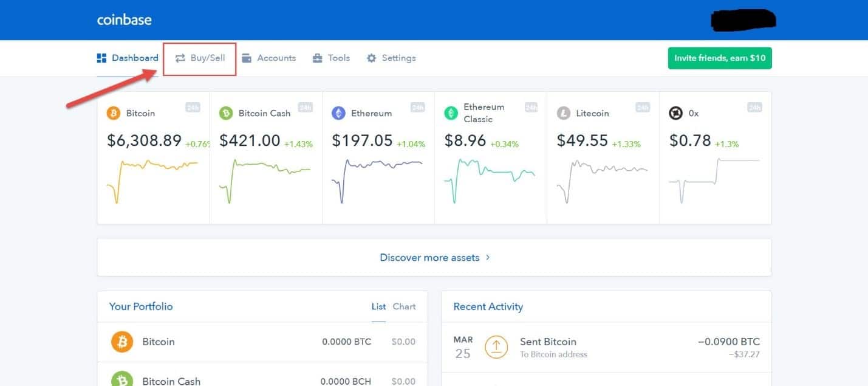Open the Dashboard tab

128,58
